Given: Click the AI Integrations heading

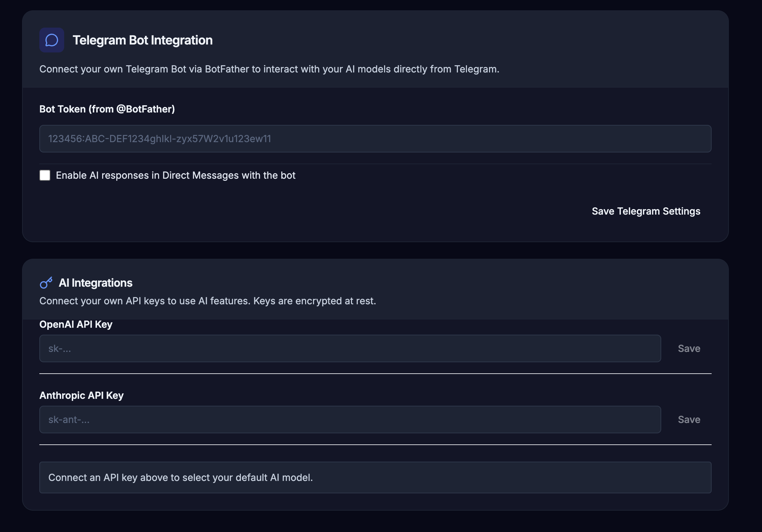Looking at the screenshot, I should [x=96, y=283].
